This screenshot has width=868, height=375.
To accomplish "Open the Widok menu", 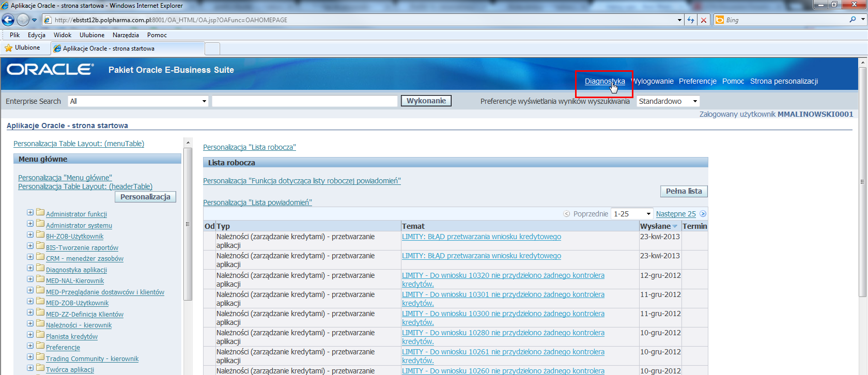I will click(x=63, y=35).
